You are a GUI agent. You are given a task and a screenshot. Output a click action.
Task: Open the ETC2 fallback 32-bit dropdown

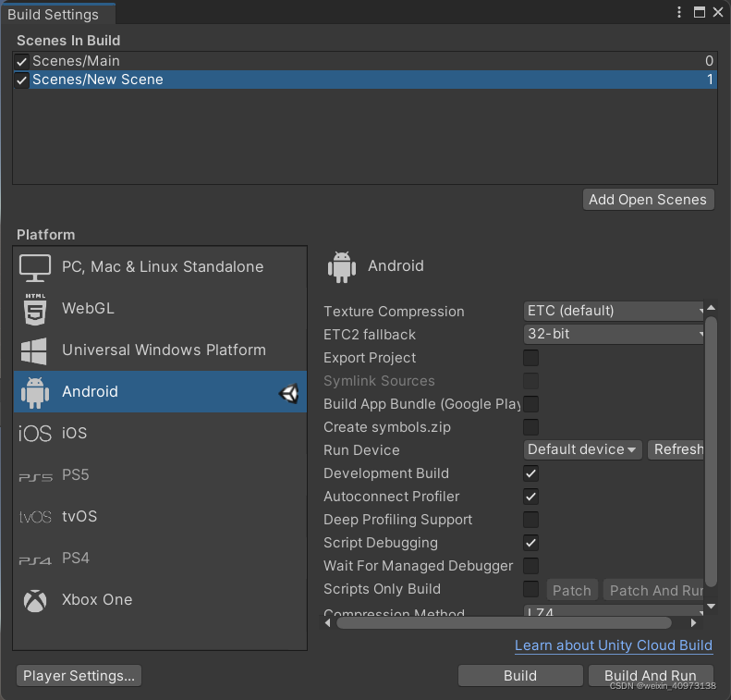coord(613,335)
